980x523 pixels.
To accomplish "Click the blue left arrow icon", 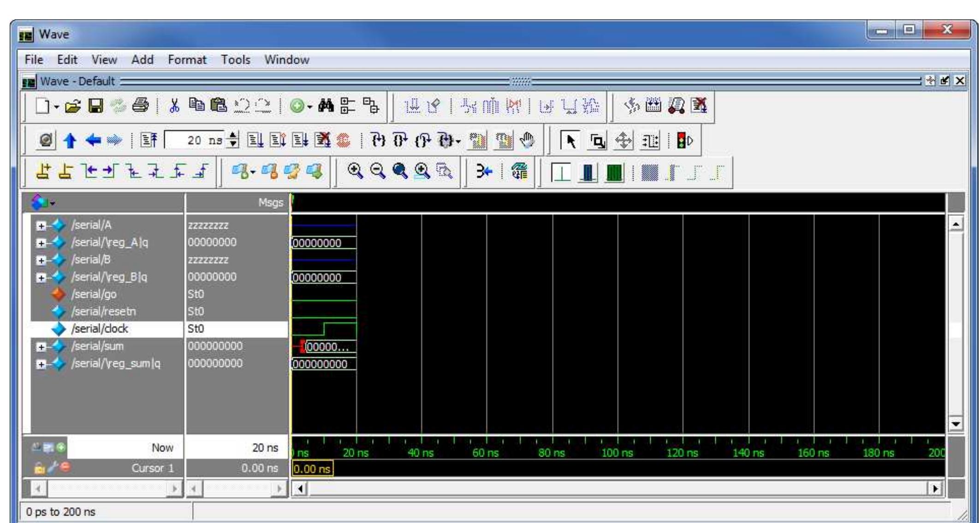I will tap(93, 140).
